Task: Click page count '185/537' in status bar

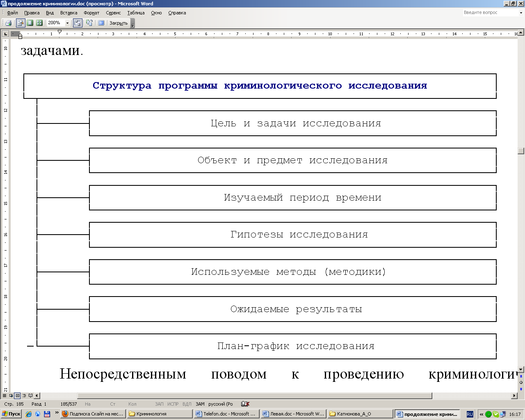Action: coord(68,404)
